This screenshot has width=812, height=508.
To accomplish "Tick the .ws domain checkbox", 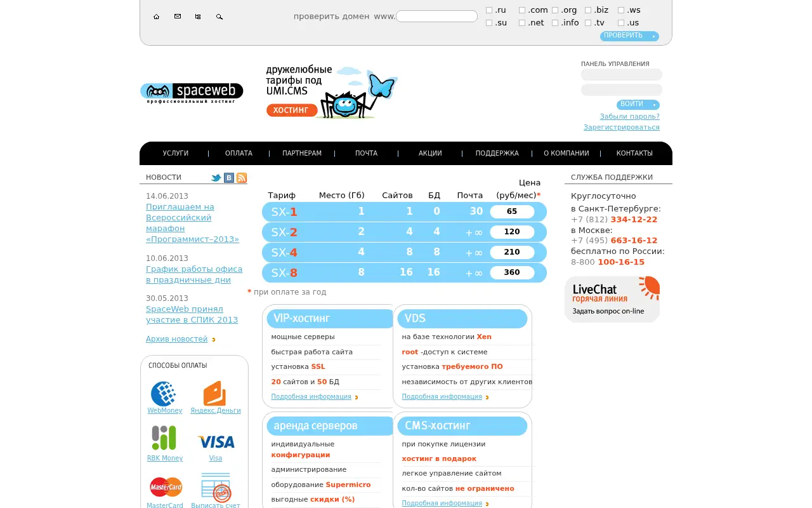I will click(621, 10).
